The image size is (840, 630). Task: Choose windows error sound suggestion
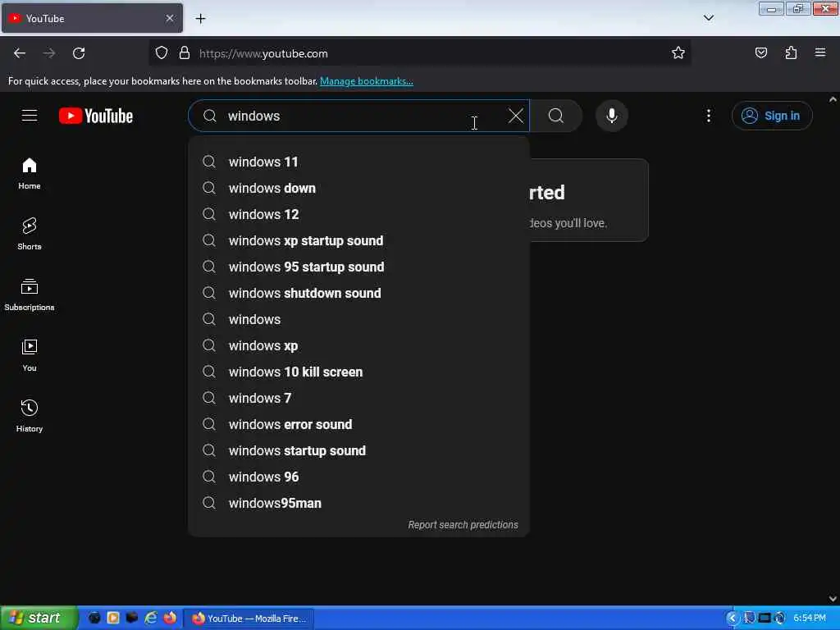tap(358, 424)
